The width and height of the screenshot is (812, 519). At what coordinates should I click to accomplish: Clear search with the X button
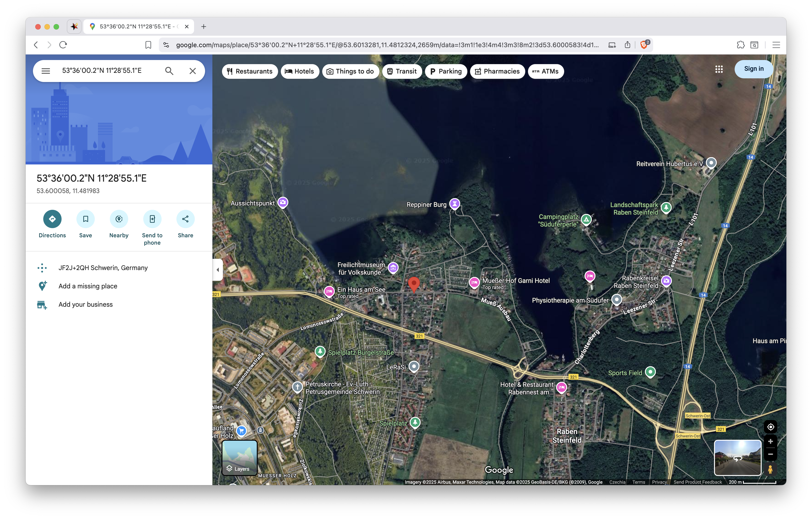[192, 71]
